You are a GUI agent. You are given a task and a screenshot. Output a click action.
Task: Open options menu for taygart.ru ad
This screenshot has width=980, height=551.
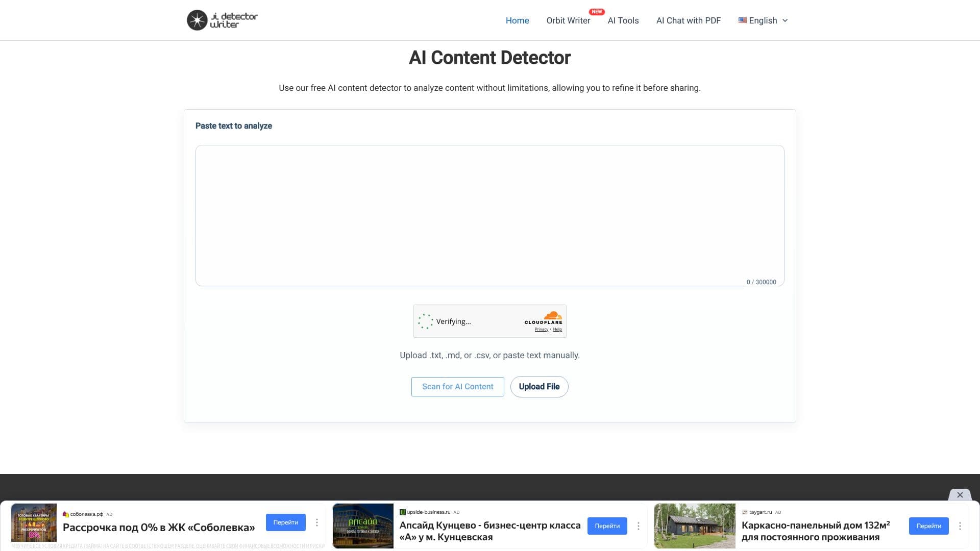[960, 526]
